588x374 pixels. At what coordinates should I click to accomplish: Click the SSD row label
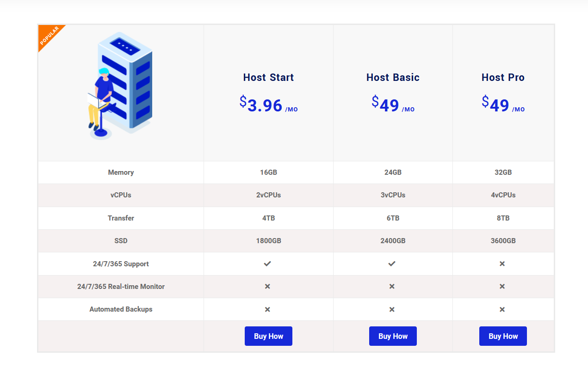click(x=121, y=241)
